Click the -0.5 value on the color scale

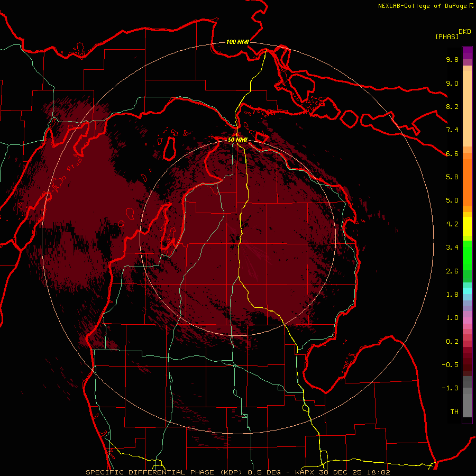click(x=450, y=365)
